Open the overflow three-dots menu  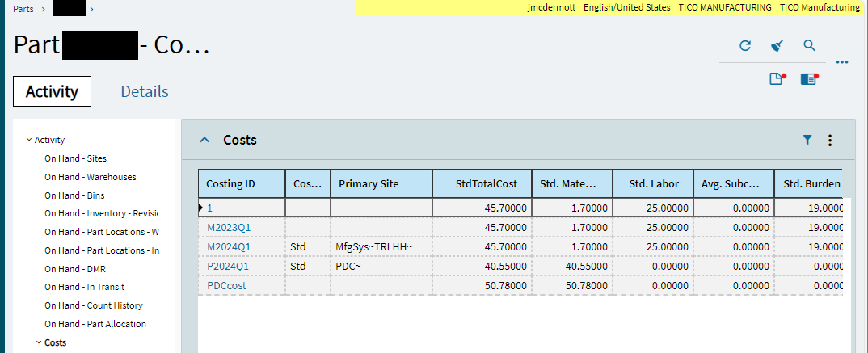pyautogui.click(x=842, y=62)
